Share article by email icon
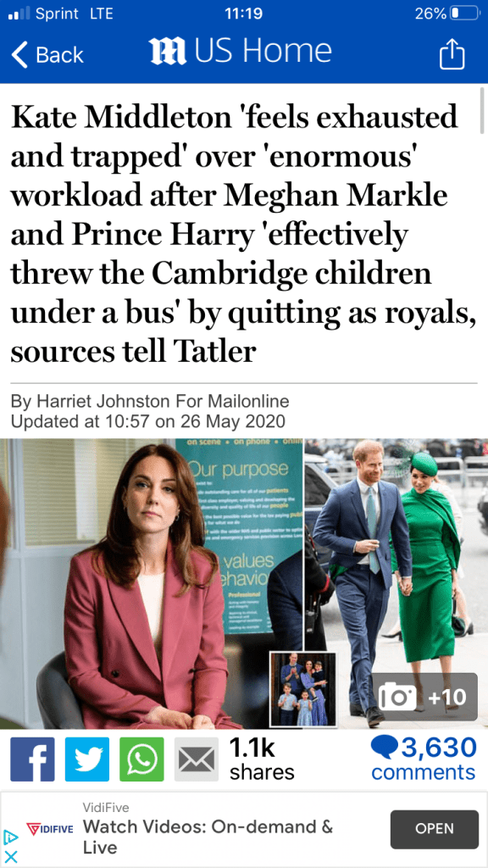488x868 pixels. [197, 759]
